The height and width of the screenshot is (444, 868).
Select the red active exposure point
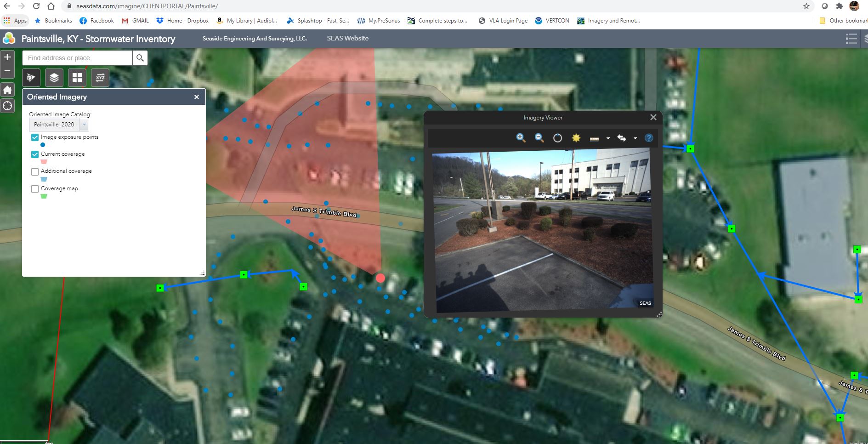(380, 278)
